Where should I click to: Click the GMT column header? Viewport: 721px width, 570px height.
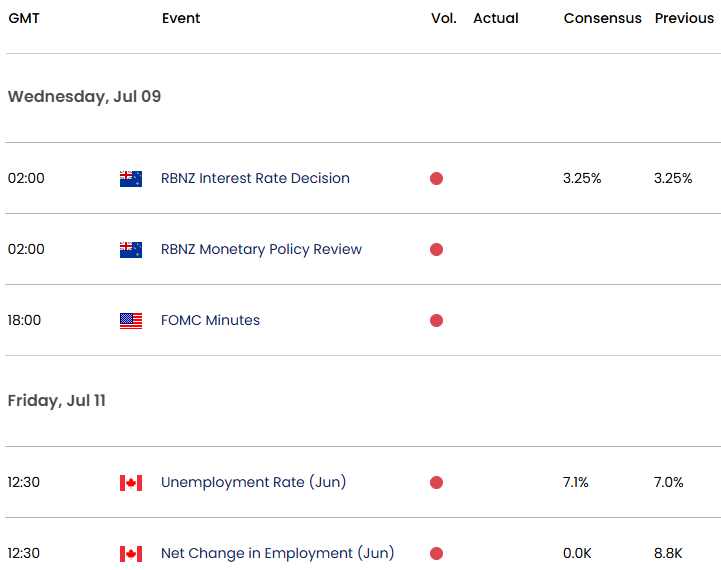(x=24, y=19)
